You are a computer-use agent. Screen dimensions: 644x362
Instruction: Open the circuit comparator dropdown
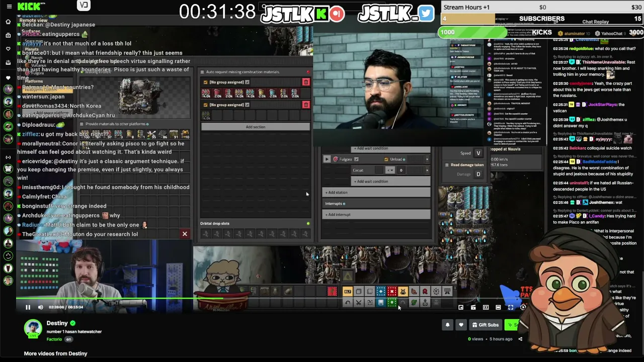390,170
